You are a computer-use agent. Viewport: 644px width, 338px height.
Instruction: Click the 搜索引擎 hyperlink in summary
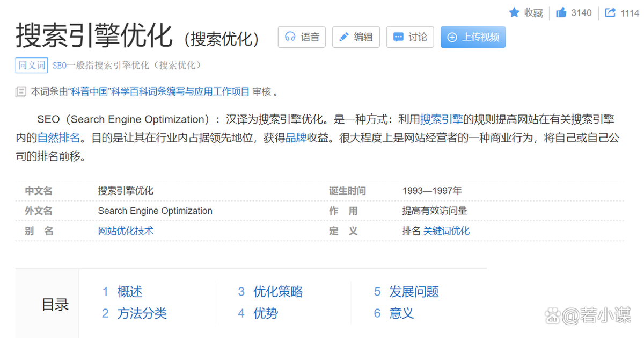(441, 119)
